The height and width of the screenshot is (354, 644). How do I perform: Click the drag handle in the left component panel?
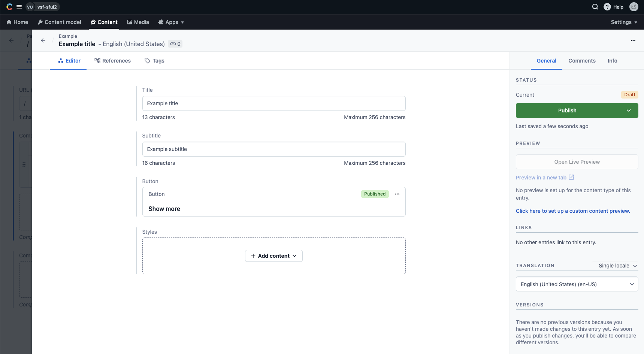pyautogui.click(x=24, y=164)
